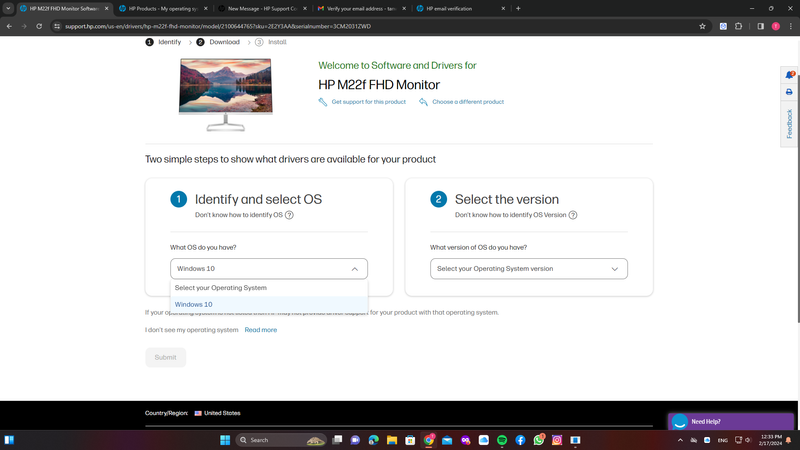
Task: Close the 'HP email verification' tab
Action: click(503, 9)
